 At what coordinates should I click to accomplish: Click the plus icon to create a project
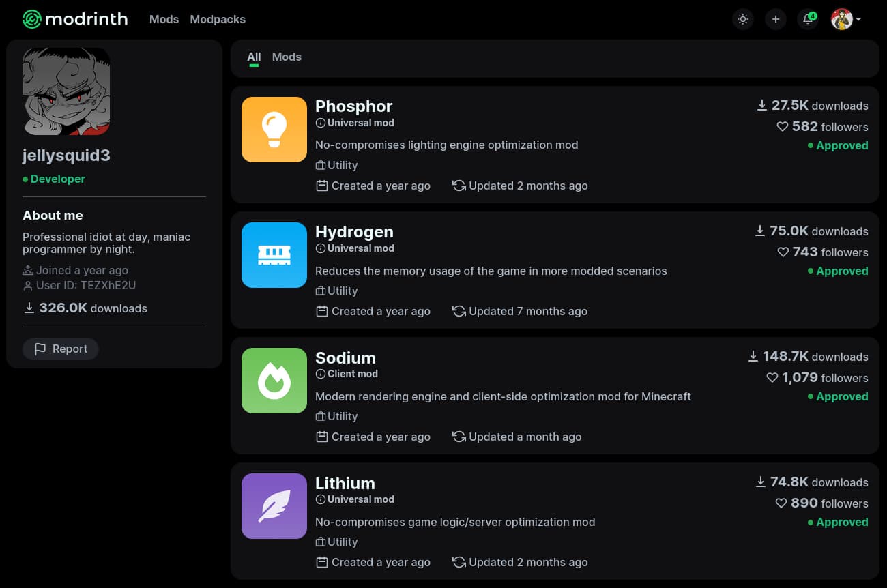tap(775, 19)
